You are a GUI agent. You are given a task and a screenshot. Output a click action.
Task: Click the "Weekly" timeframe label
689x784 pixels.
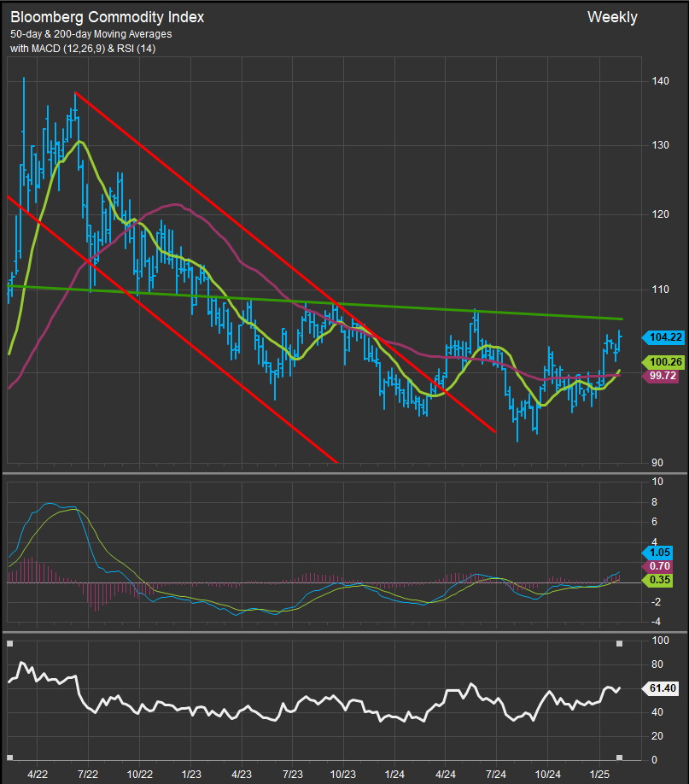[x=612, y=17]
